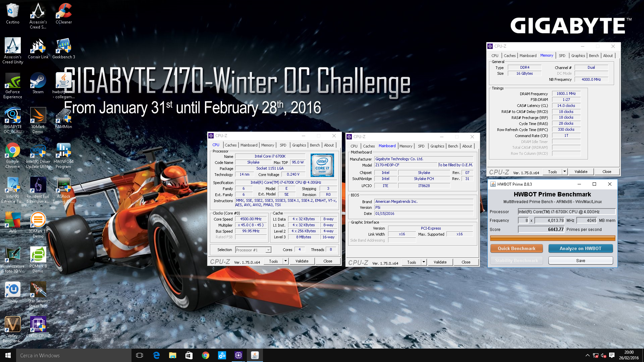Click the Core Speed value 4500.00 MHz
The image size is (644, 362).
[x=251, y=219]
